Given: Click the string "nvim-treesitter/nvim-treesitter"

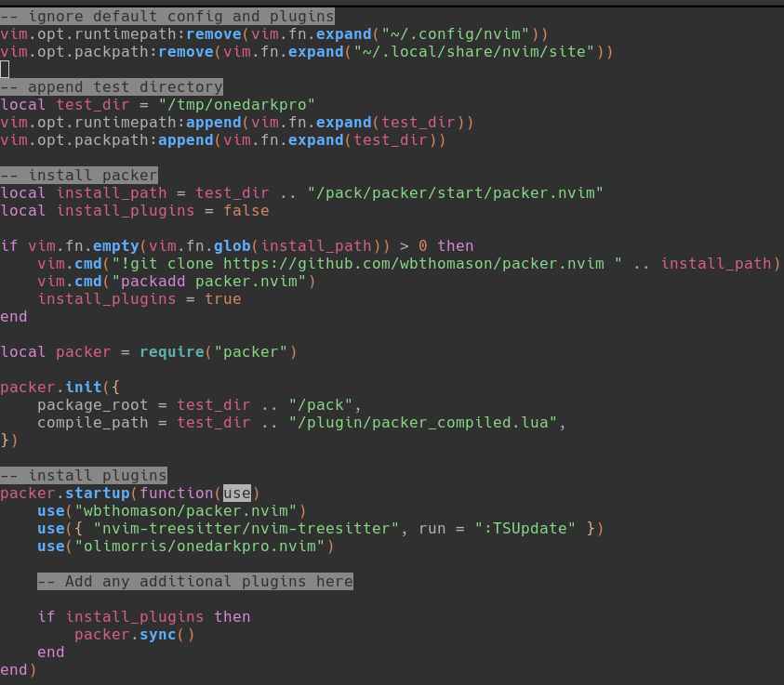Looking at the screenshot, I should 246,529.
